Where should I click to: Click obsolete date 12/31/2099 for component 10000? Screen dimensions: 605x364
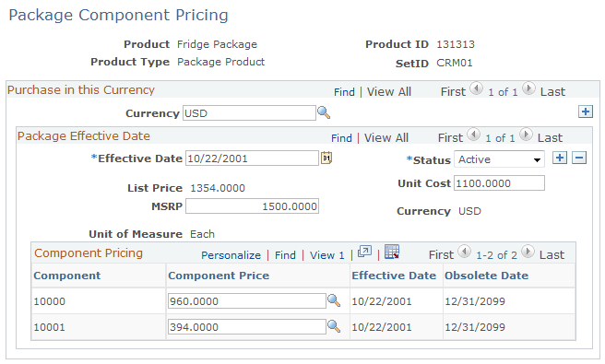point(475,301)
